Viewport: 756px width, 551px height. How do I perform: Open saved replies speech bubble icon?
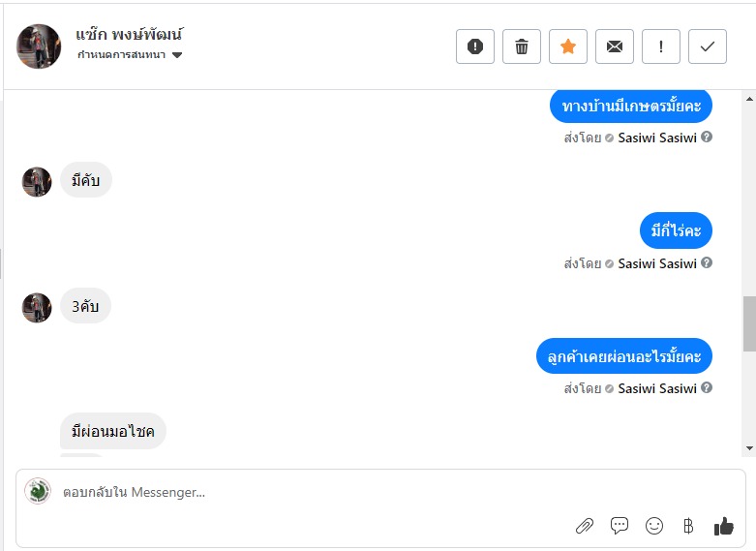[x=620, y=526]
